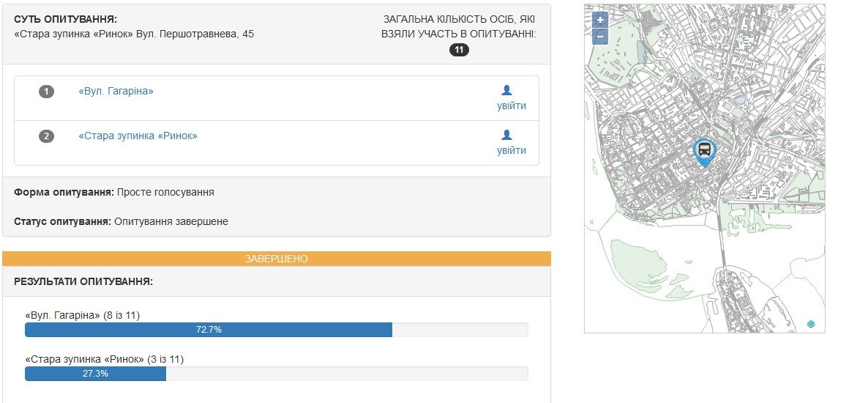Click the «Статус опитування» text line

pos(121,221)
